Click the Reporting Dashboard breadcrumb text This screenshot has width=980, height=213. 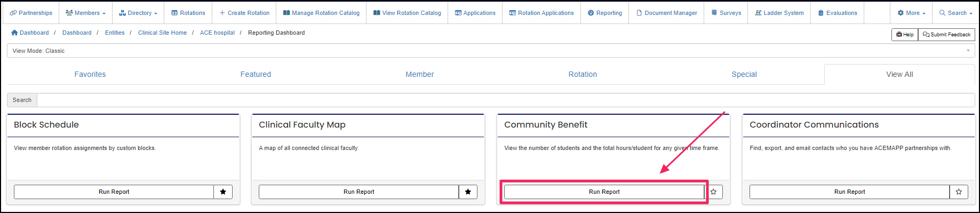tap(276, 33)
